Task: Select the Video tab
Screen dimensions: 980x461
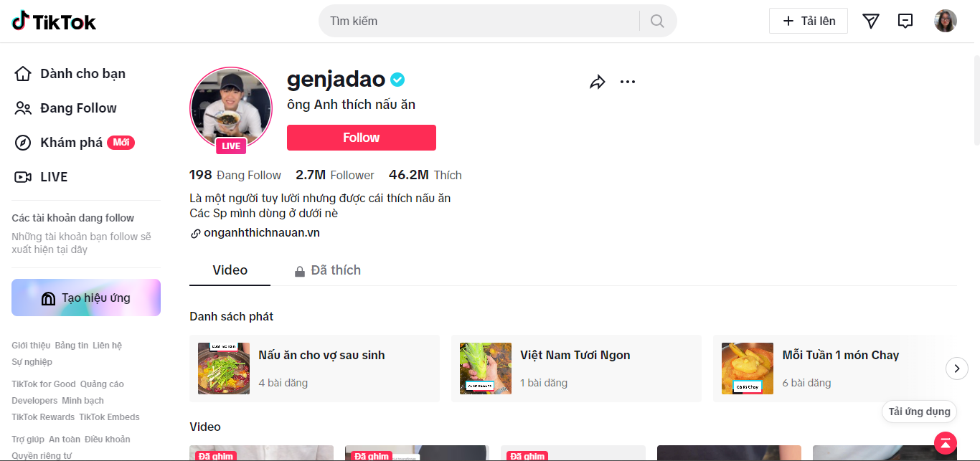Action: coord(230,270)
